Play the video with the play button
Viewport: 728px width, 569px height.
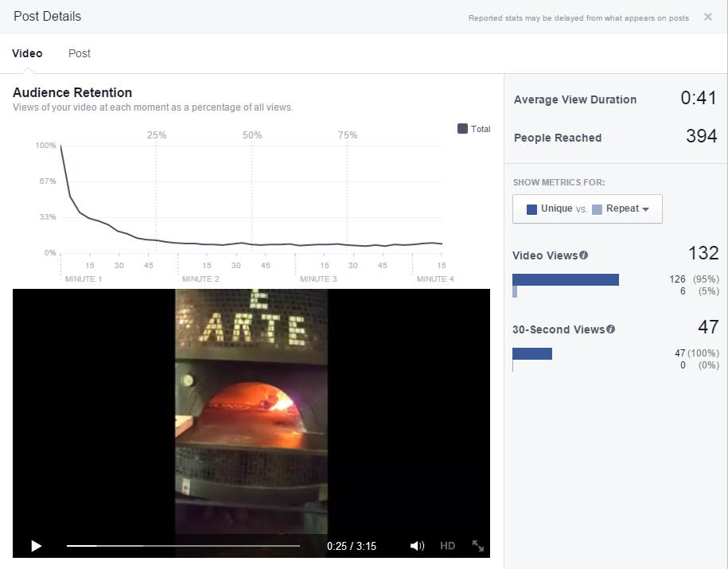coord(36,546)
